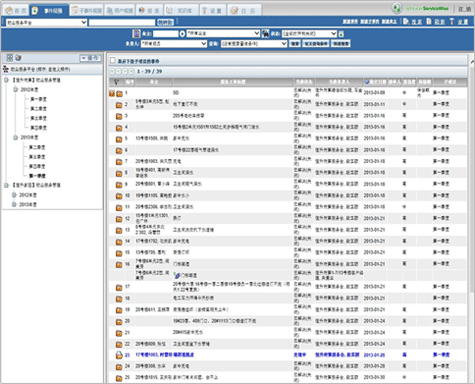Switch to the 知识库 tab
The image size is (475, 384).
[181, 10]
